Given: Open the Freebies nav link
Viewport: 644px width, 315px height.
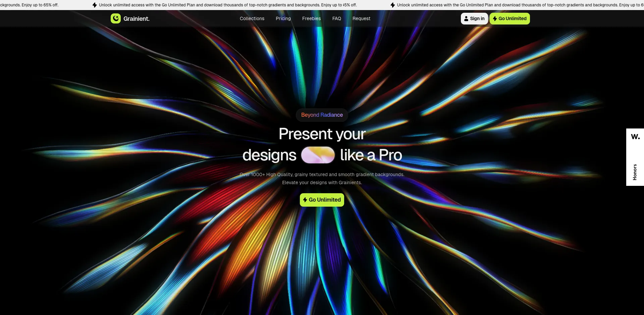Looking at the screenshot, I should pos(311,18).
